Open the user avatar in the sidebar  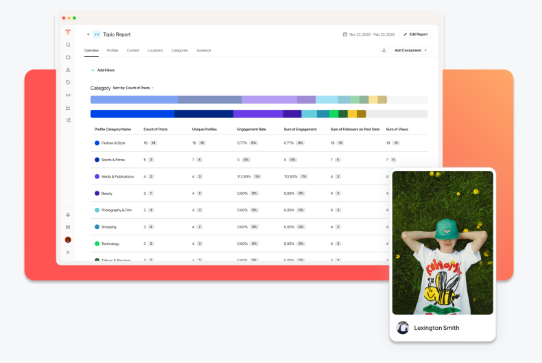tap(68, 240)
